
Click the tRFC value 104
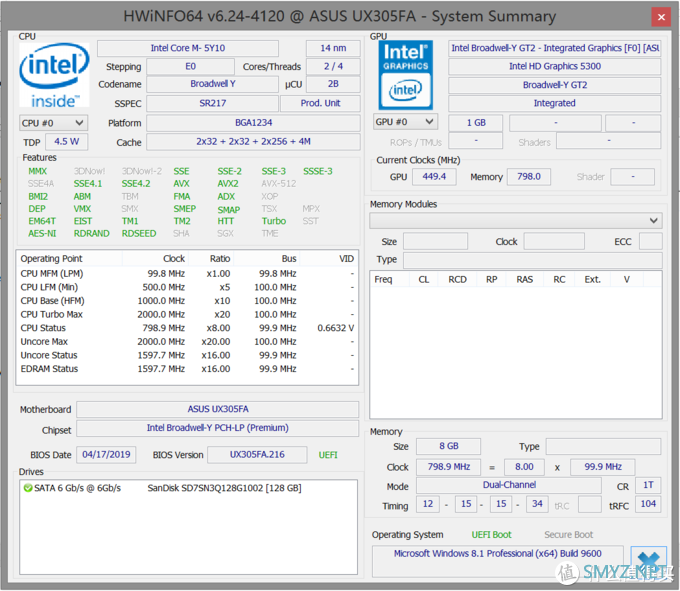click(x=648, y=504)
